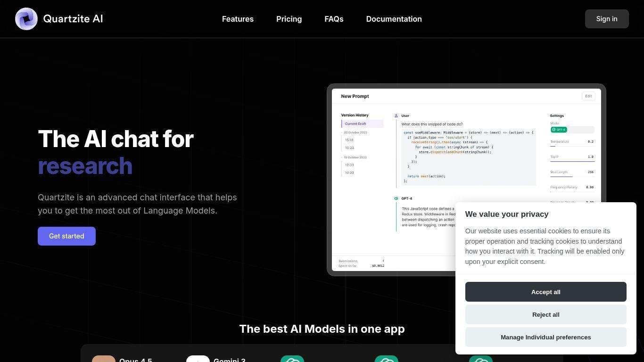Open the FAQs section
The width and height of the screenshot is (644, 362).
click(x=334, y=19)
